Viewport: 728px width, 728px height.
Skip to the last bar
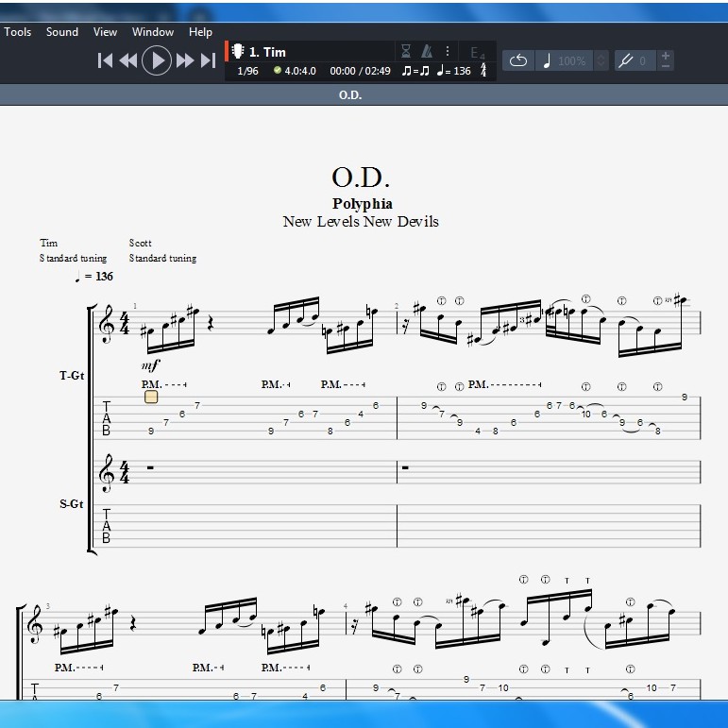click(208, 60)
